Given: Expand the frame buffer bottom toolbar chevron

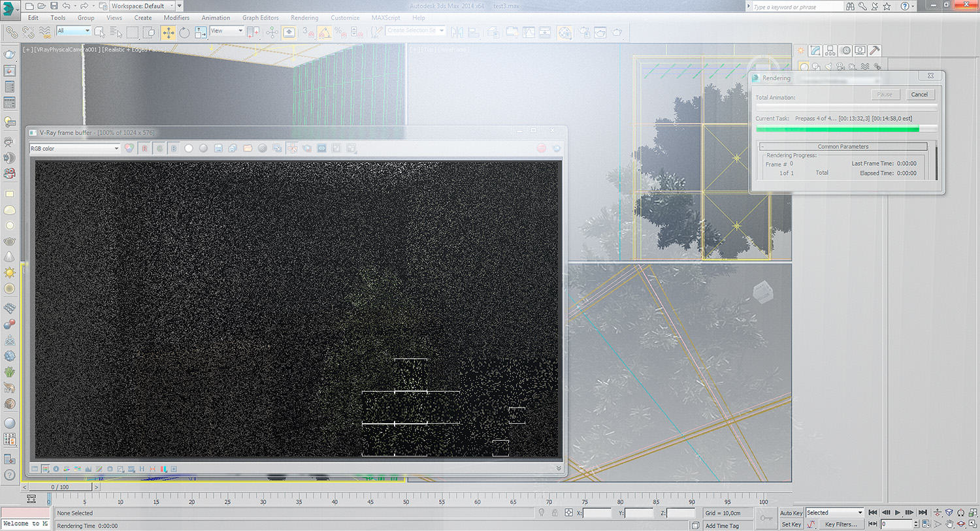Looking at the screenshot, I should pyautogui.click(x=559, y=468).
